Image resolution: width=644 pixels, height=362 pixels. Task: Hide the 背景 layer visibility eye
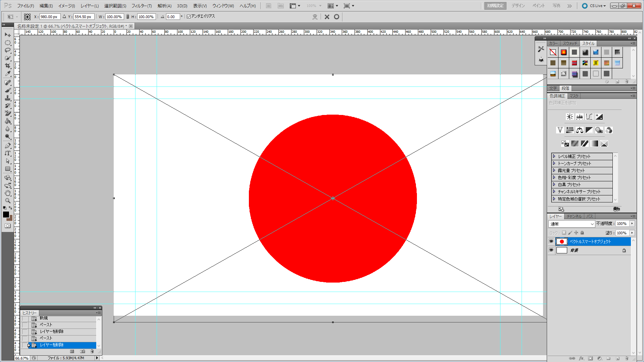coord(551,250)
